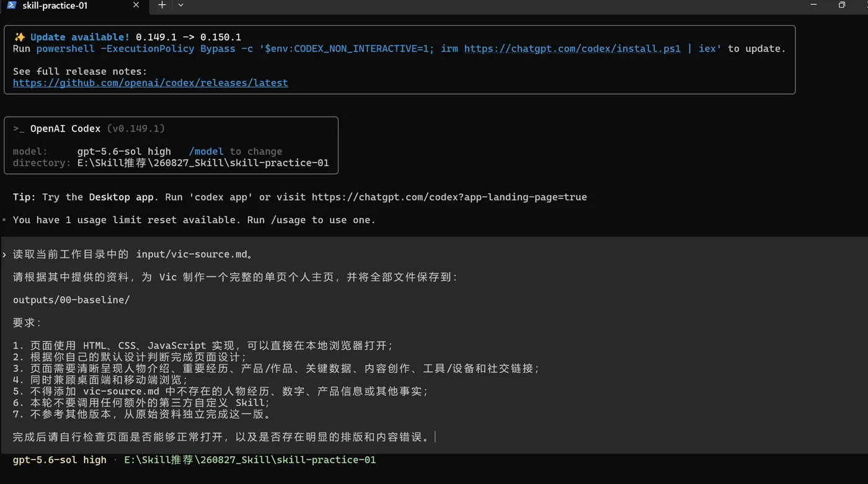Open the codex releases/latest GitHub link
The image size is (868, 484).
point(151,83)
